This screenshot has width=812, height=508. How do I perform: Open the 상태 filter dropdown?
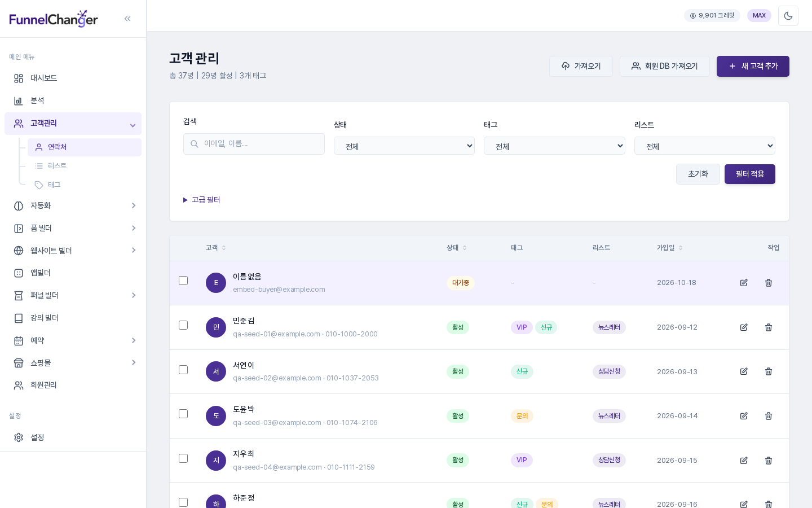pos(404,146)
